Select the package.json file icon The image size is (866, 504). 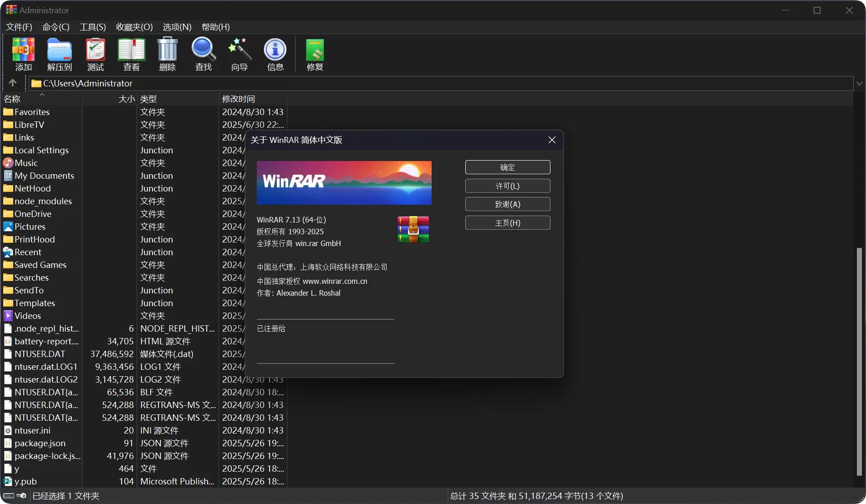(x=8, y=443)
